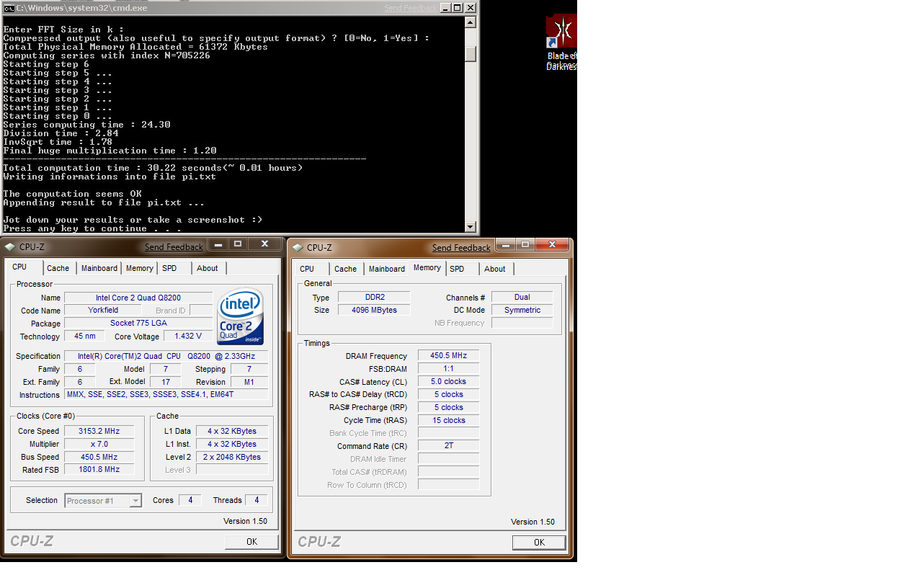This screenshot has width=918, height=588.
Task: Click the Revision value M1
Action: click(249, 382)
